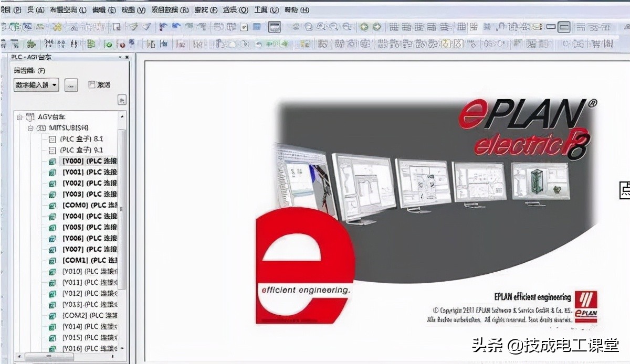
Task: Click the ellipsis button beside filter dropdown
Action: [71, 85]
